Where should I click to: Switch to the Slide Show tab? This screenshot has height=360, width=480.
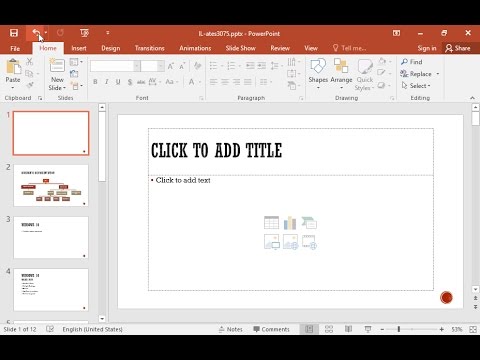(240, 48)
